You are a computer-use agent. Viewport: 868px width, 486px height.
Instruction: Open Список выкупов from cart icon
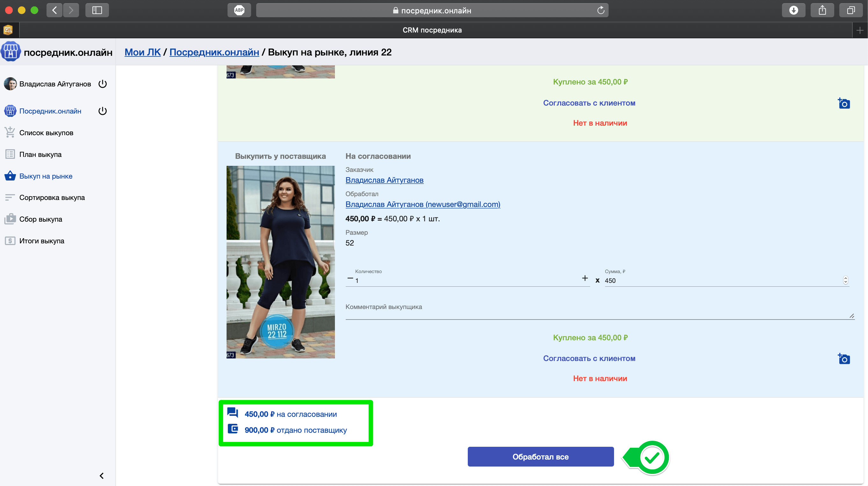click(x=10, y=133)
